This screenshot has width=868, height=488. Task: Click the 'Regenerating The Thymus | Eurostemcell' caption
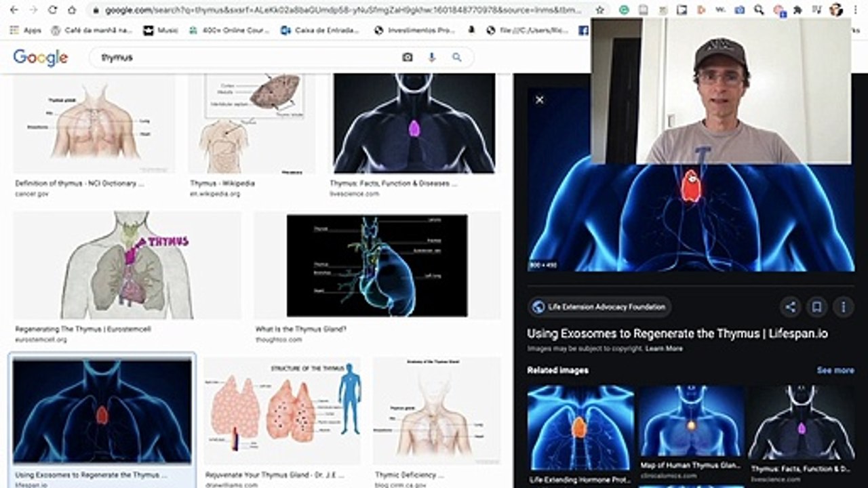point(83,329)
